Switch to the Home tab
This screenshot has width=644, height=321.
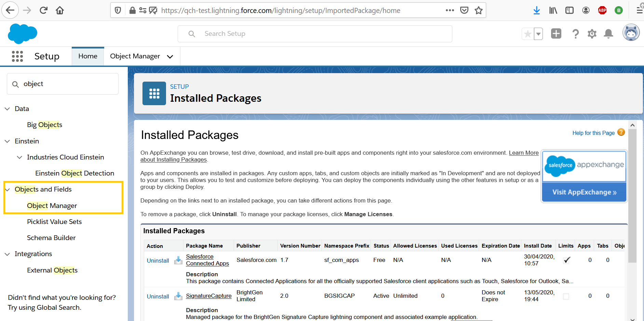coord(88,56)
